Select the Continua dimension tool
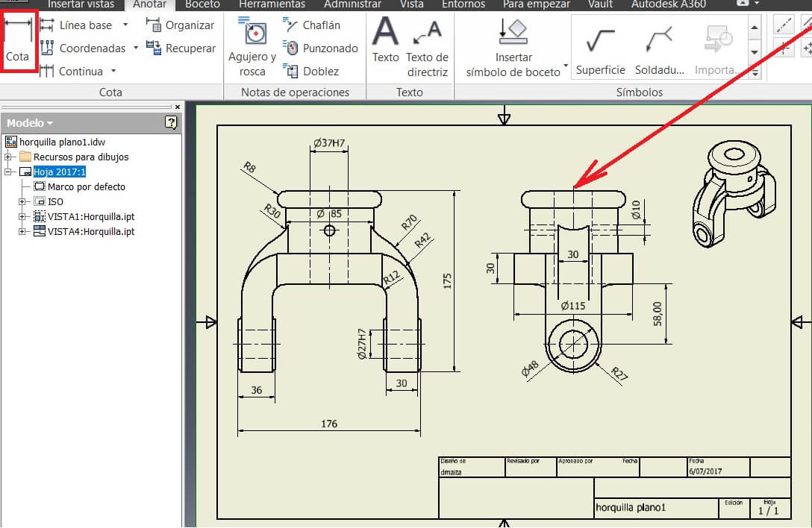The image size is (812, 528). coord(71,71)
